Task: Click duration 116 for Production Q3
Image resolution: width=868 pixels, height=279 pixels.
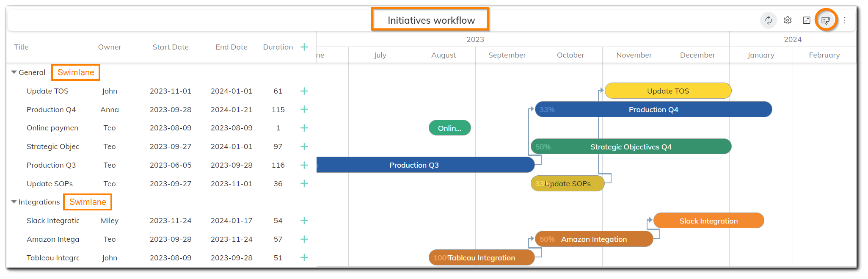Action: coord(278,165)
